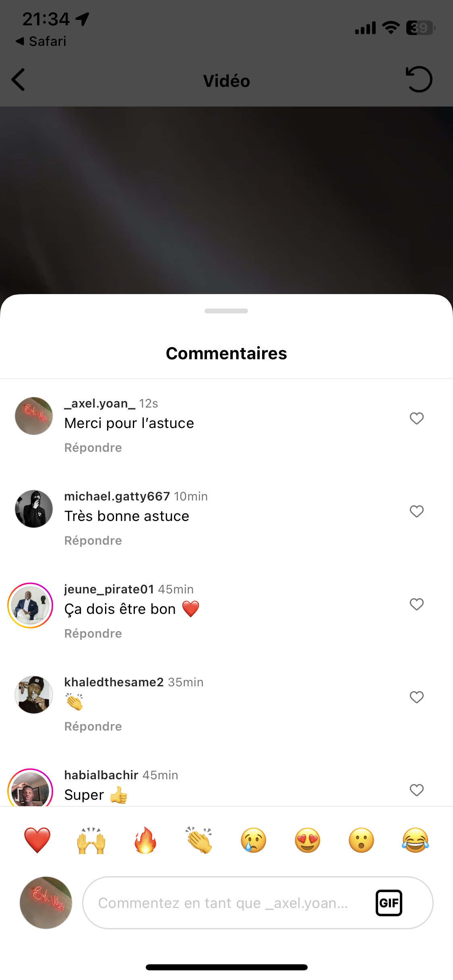Tap the back arrow in the header
Image resolution: width=453 pixels, height=980 pixels.
19,80
